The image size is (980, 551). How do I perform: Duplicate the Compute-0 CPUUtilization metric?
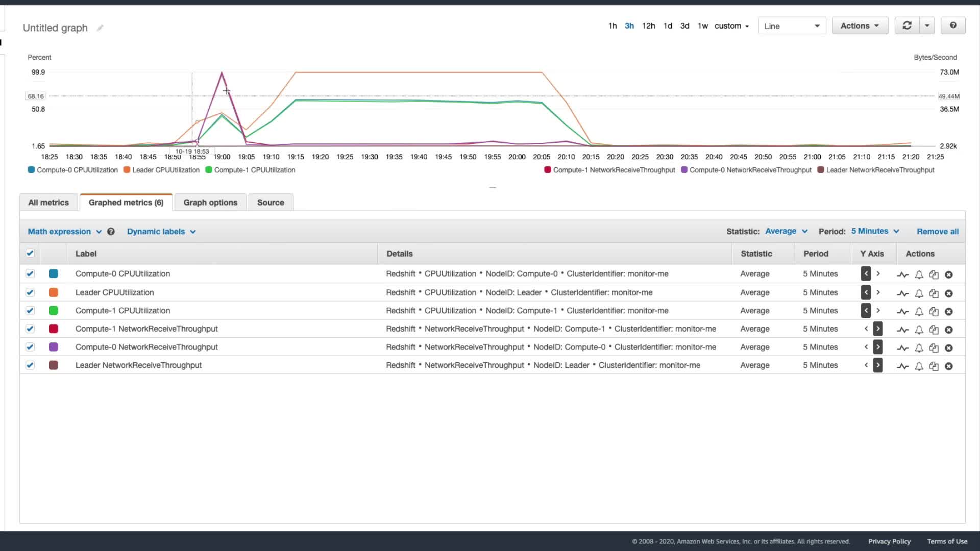[934, 274]
